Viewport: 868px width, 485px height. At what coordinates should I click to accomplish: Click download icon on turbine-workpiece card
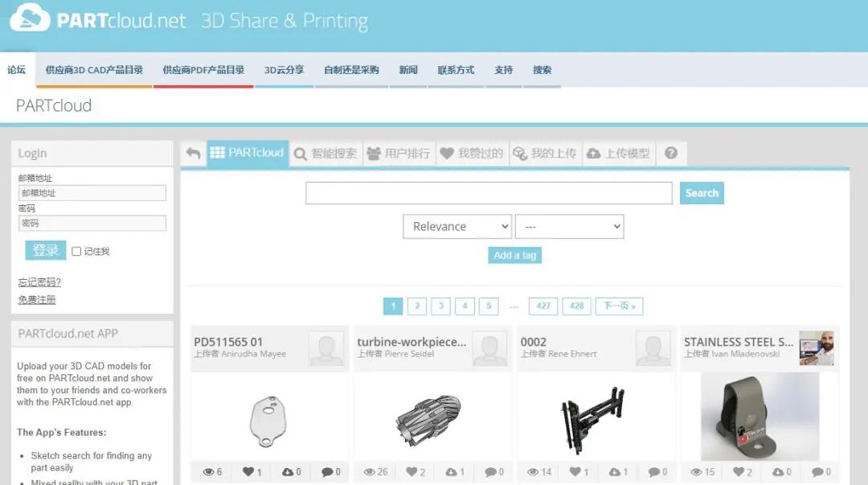[x=452, y=471]
